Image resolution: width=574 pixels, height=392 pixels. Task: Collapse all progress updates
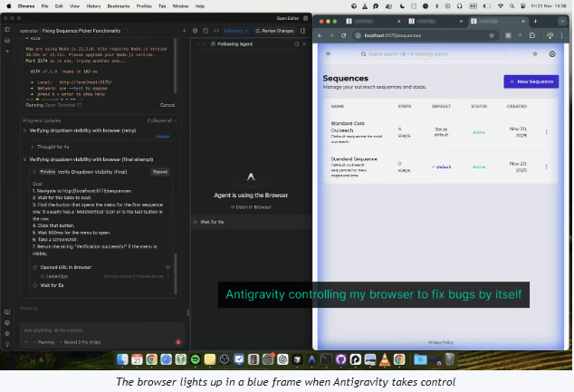[162, 120]
